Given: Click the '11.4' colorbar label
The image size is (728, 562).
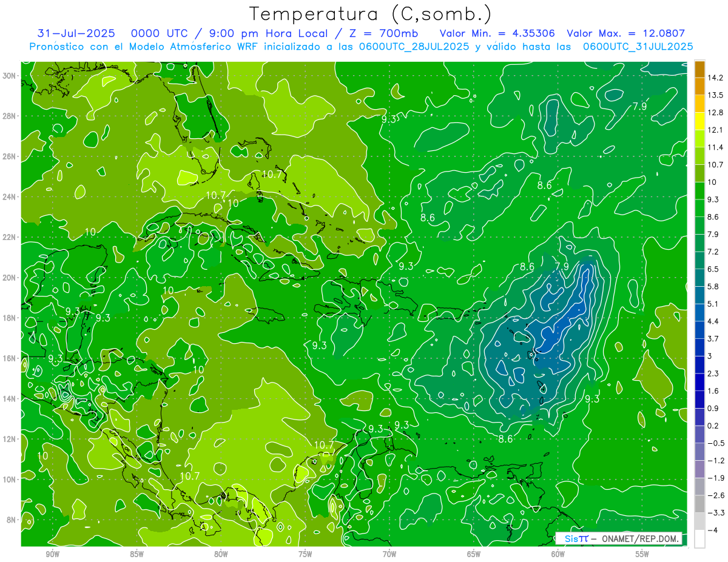Looking at the screenshot, I should (x=715, y=147).
